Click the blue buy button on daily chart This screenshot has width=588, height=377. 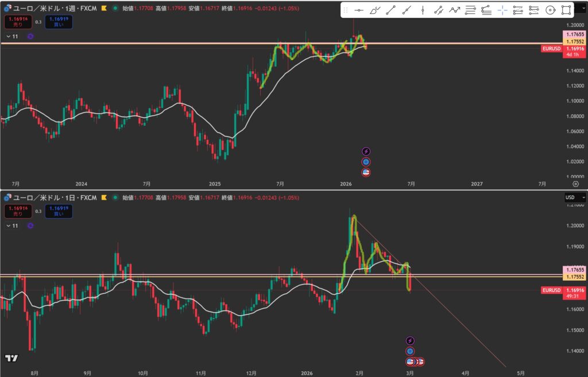pos(59,212)
